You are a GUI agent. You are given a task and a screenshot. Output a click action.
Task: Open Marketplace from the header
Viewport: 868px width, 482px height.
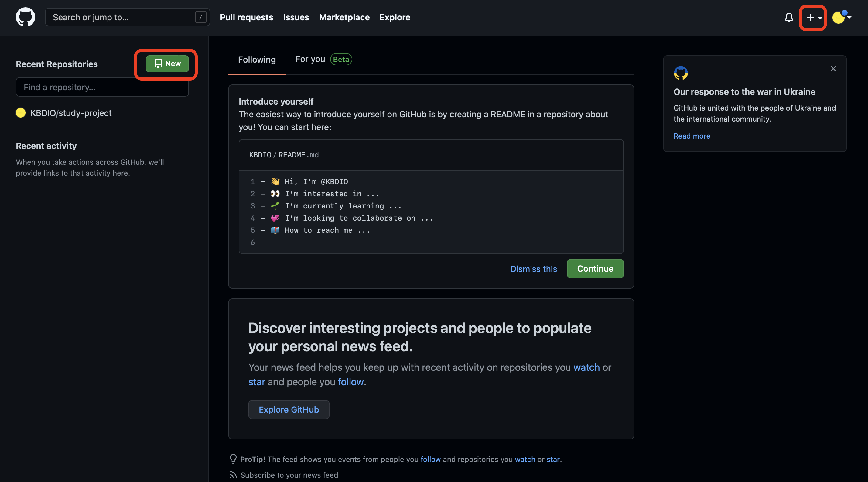click(344, 17)
